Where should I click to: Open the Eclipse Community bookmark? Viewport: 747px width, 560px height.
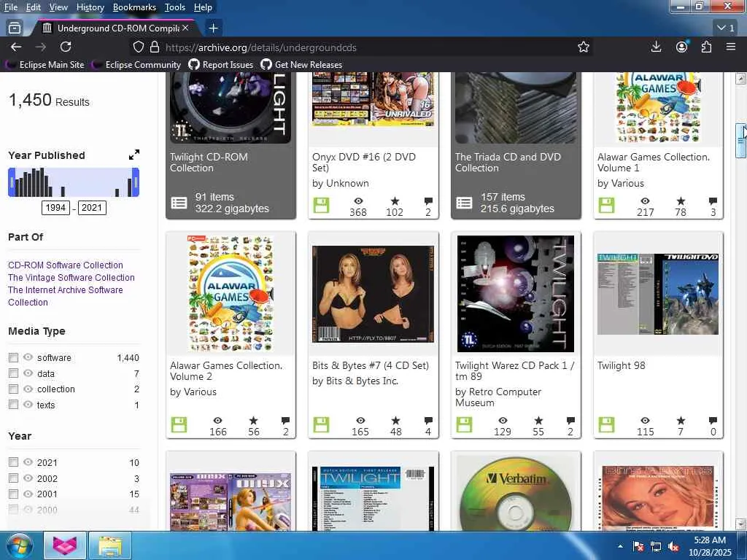tap(136, 65)
